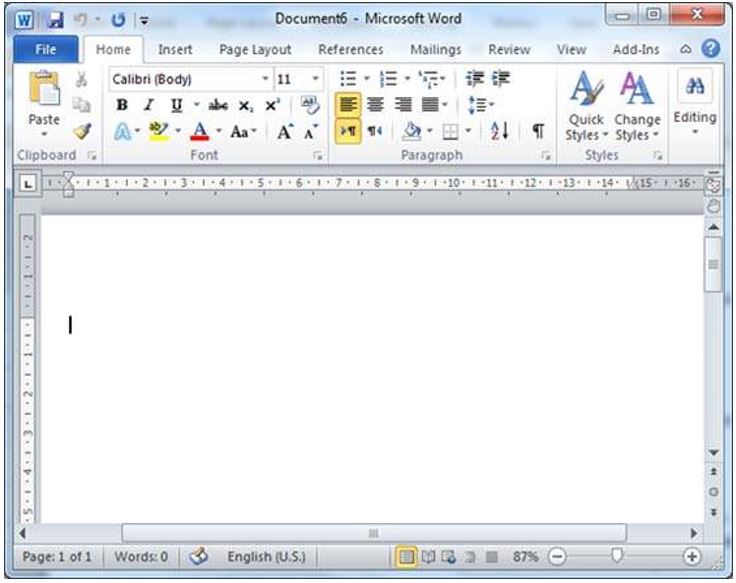Click the Paste clipboard icon
The width and height of the screenshot is (736, 583).
tap(44, 88)
